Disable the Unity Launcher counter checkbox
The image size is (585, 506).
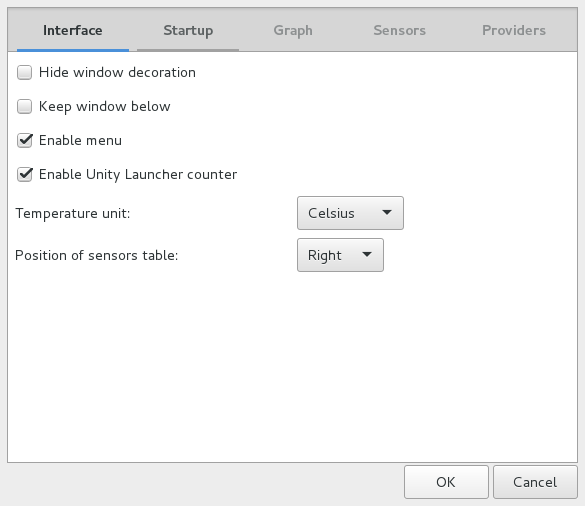click(25, 175)
